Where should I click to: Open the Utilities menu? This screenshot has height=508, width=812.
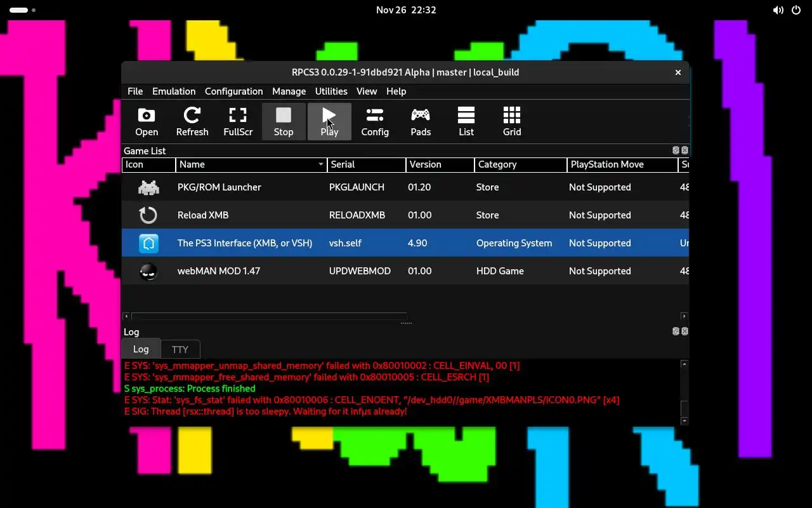[x=331, y=91]
